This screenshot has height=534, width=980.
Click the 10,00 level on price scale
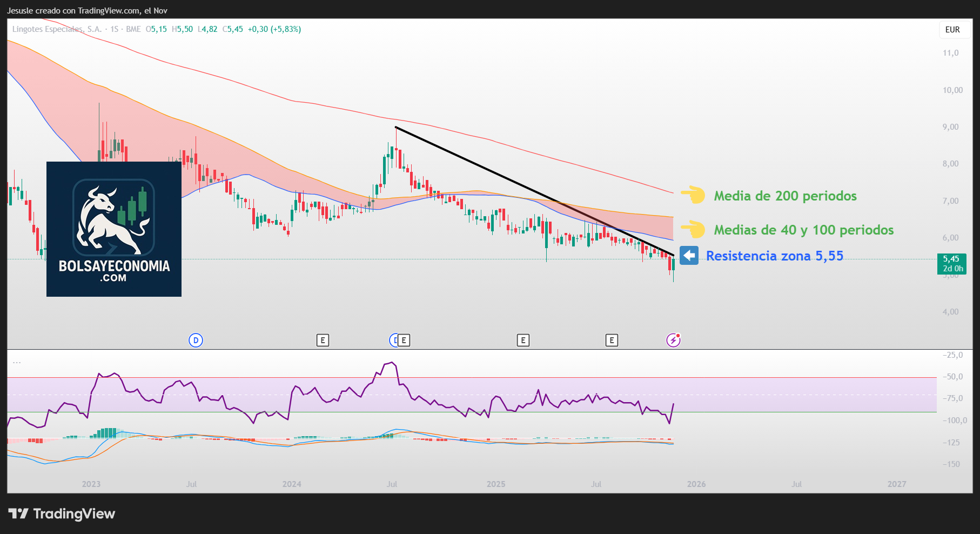coord(952,90)
